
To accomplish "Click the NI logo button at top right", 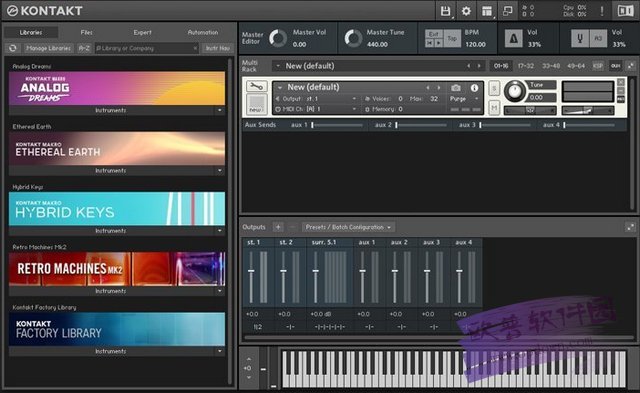I will [x=625, y=11].
